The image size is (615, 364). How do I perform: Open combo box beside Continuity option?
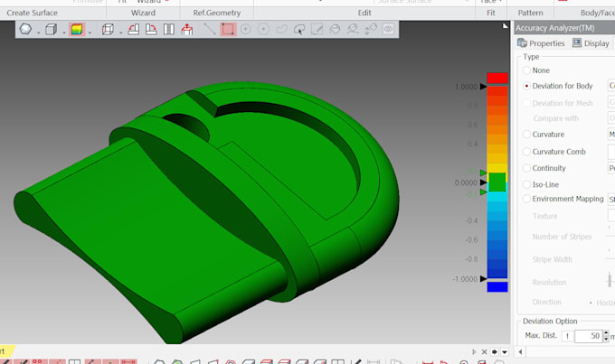(611, 168)
